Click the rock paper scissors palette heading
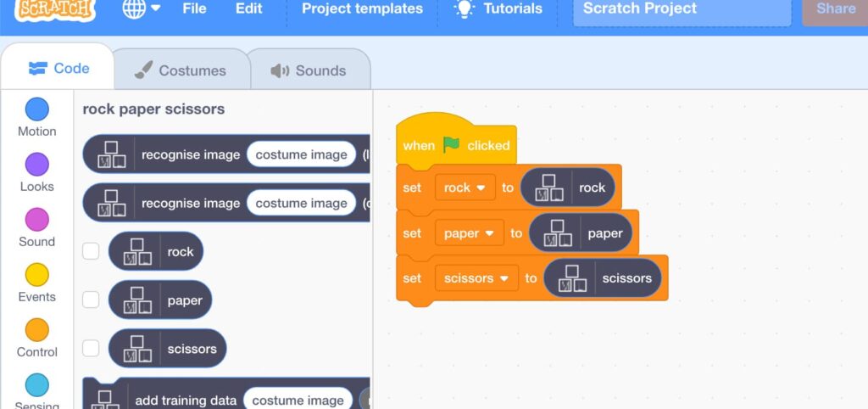 (x=154, y=109)
